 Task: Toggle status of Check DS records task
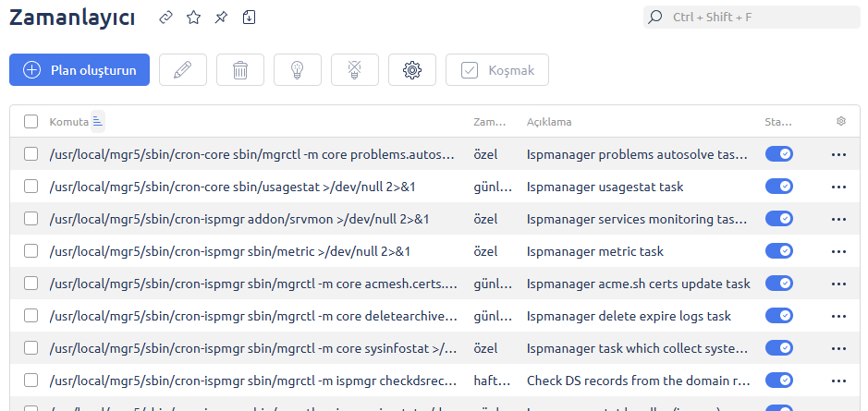tap(779, 381)
